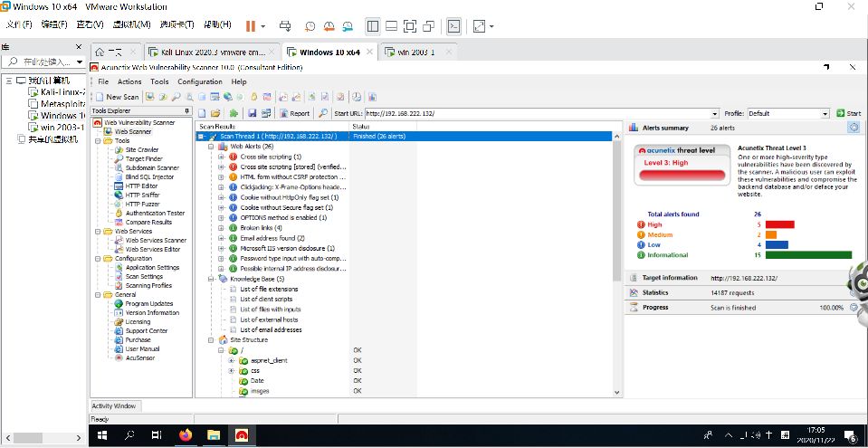Open the Activity Window tab
Image resolution: width=868 pixels, height=448 pixels.
click(113, 405)
